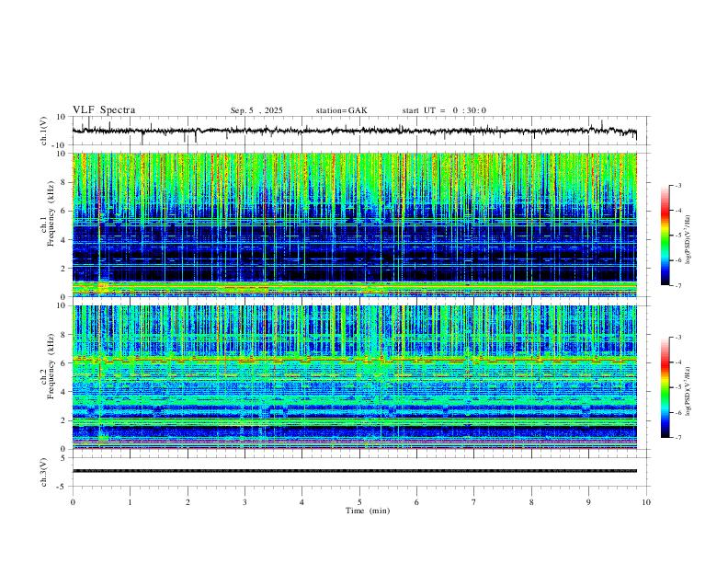Click the "station=GAK" header label
Screen dimensions: 728x563
pos(341,110)
